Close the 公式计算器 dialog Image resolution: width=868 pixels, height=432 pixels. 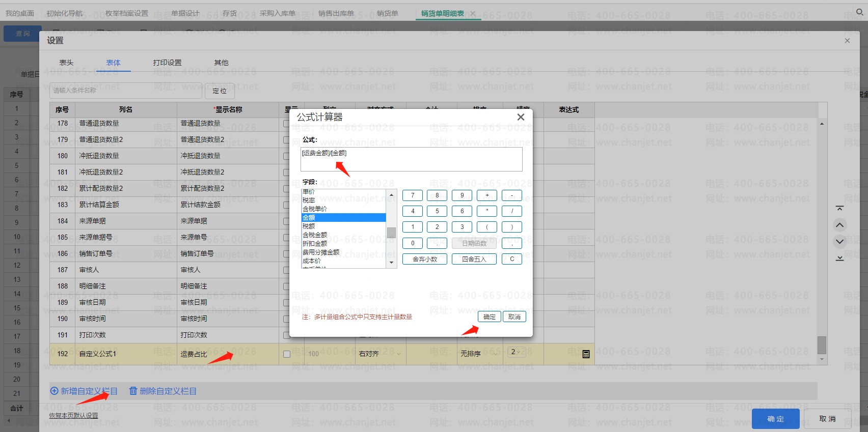tap(521, 117)
